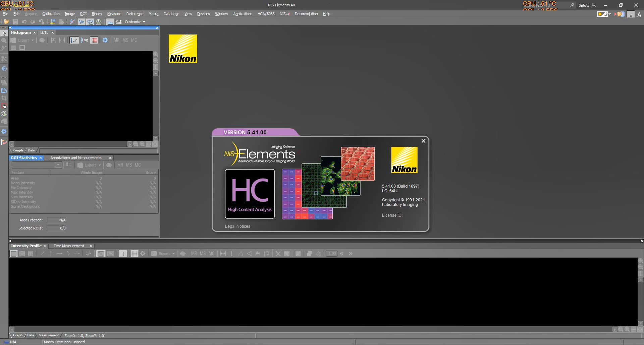The width and height of the screenshot is (644, 345).
Task: Expand the Histogram Export dropdown arrow
Action: 33,40
